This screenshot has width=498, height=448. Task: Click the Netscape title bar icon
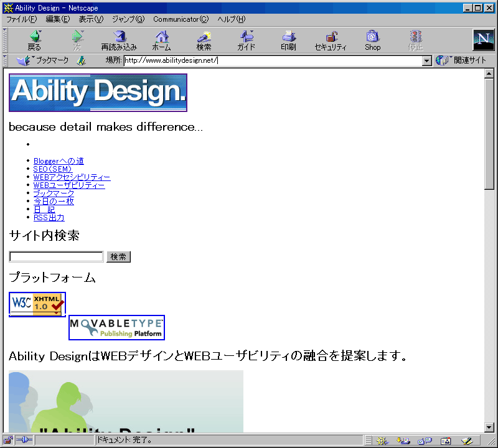click(8, 8)
